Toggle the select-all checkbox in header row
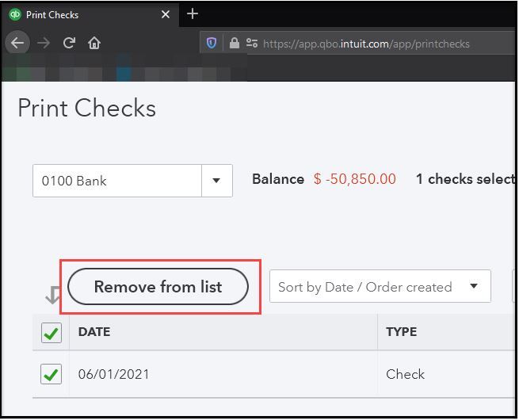This screenshot has height=420, width=519. pyautogui.click(x=52, y=333)
